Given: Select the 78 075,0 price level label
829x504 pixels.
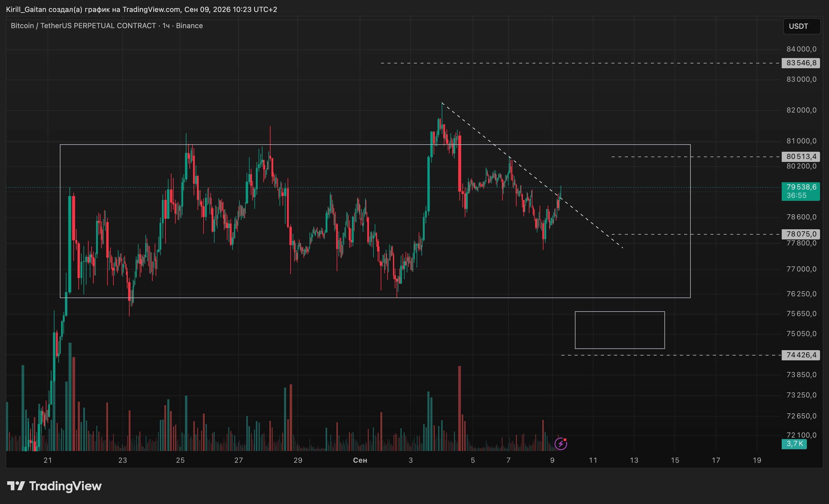Looking at the screenshot, I should 801,234.
